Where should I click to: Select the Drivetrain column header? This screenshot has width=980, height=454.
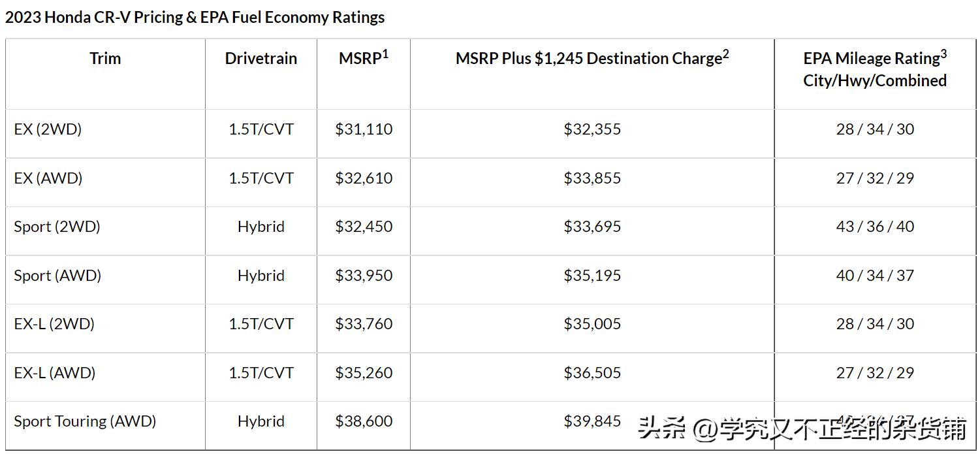[x=261, y=58]
